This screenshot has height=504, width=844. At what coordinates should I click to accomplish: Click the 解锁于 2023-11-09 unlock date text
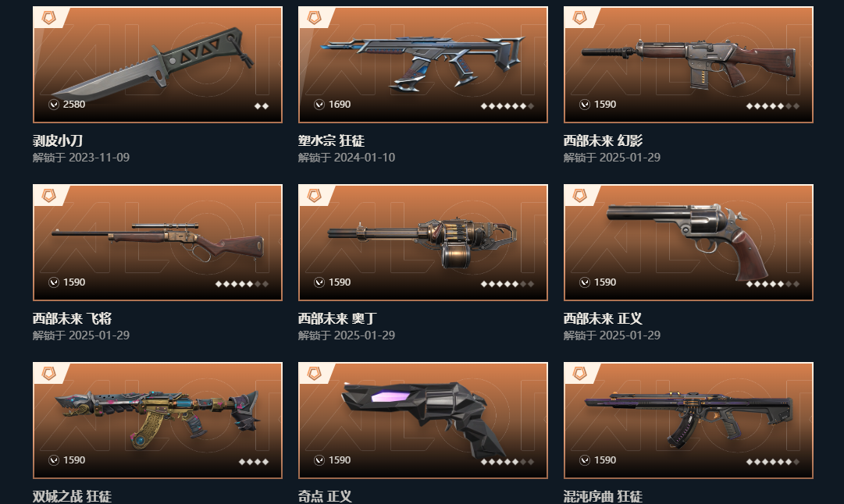[x=80, y=158]
